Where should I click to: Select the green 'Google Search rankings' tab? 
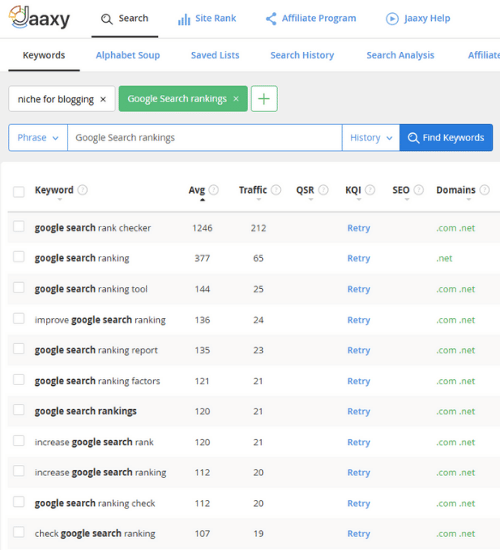(177, 99)
